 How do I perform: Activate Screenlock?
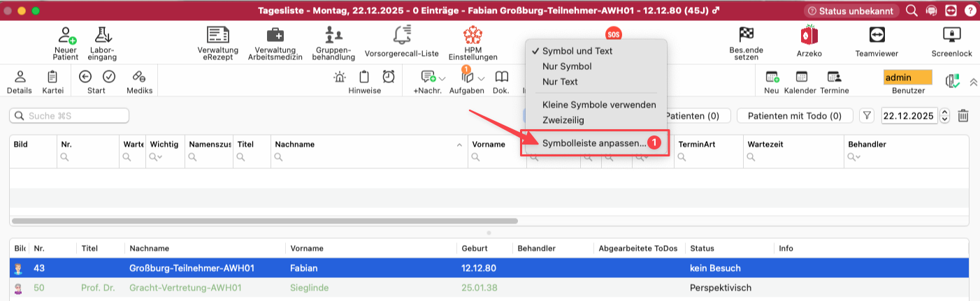tap(951, 35)
